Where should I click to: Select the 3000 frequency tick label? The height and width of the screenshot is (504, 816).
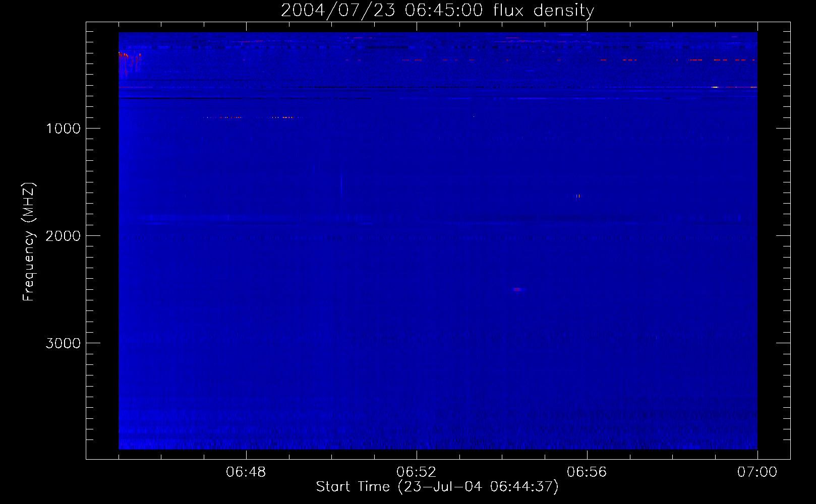(x=63, y=343)
